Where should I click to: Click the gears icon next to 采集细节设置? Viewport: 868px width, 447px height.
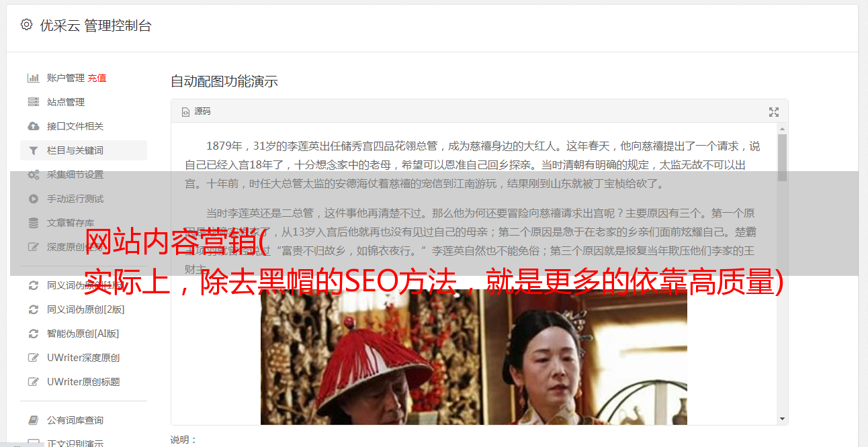[33, 175]
